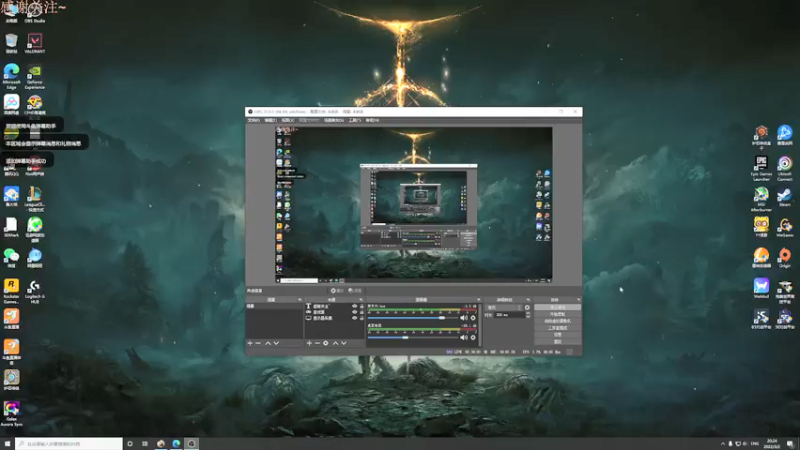Open the Help menu in OBS

click(x=372, y=120)
